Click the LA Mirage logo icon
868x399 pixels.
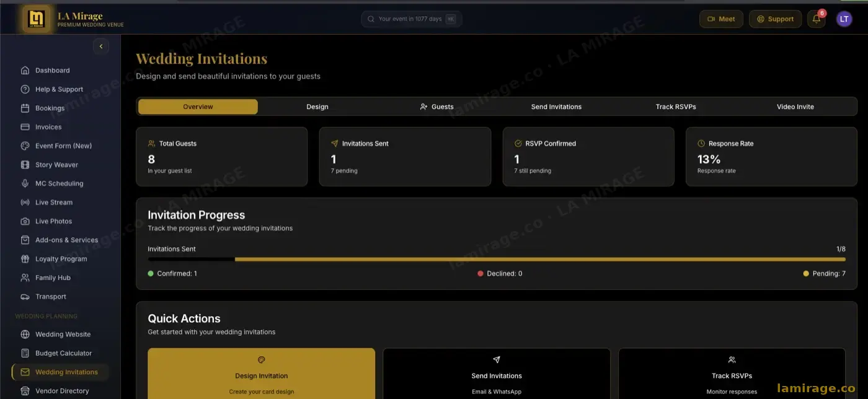pyautogui.click(x=37, y=19)
